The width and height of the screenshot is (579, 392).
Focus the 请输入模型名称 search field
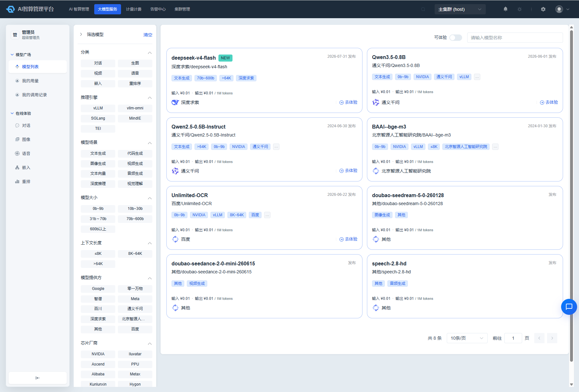point(515,38)
